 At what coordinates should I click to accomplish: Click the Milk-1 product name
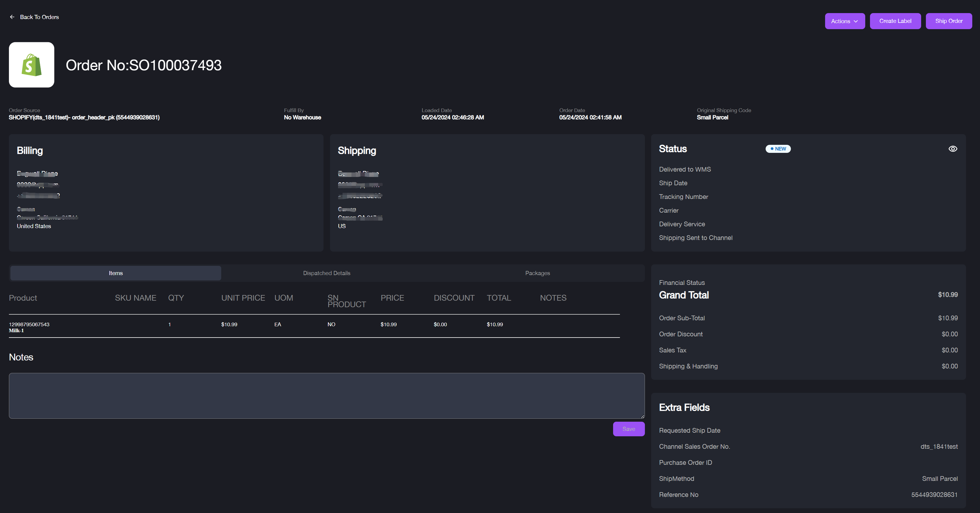(16, 331)
